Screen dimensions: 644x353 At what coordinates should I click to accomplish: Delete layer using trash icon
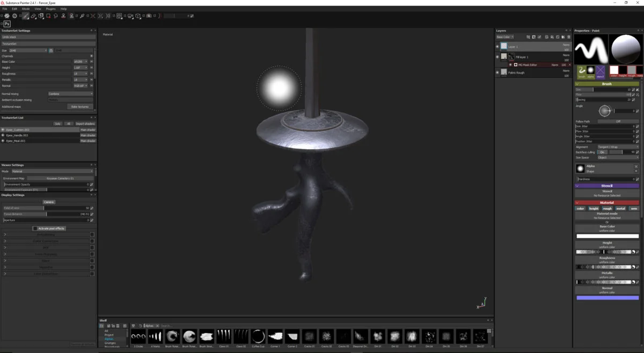(x=568, y=37)
